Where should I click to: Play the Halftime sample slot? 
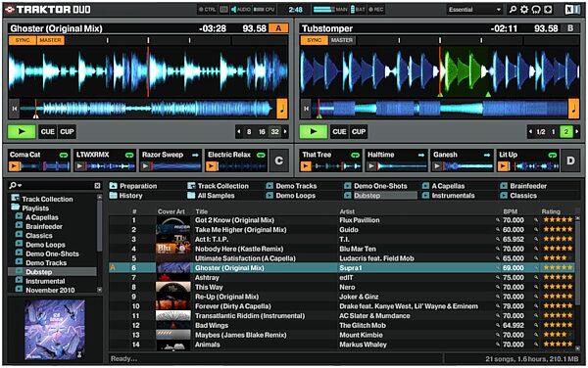(371, 165)
